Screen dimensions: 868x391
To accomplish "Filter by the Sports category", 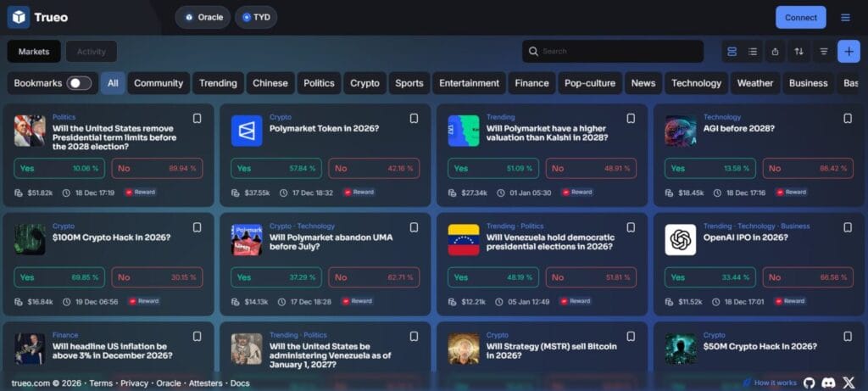I will pyautogui.click(x=409, y=83).
